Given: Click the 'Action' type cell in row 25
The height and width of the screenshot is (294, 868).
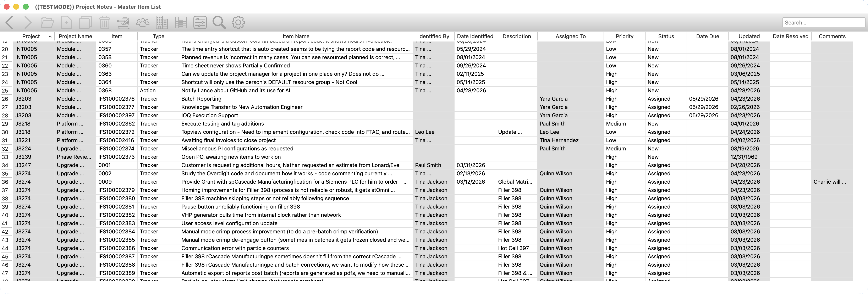Looking at the screenshot, I should pyautogui.click(x=158, y=91).
